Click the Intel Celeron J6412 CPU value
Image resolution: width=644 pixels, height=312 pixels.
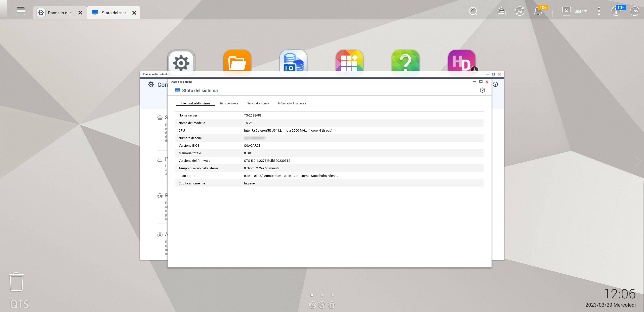point(288,131)
